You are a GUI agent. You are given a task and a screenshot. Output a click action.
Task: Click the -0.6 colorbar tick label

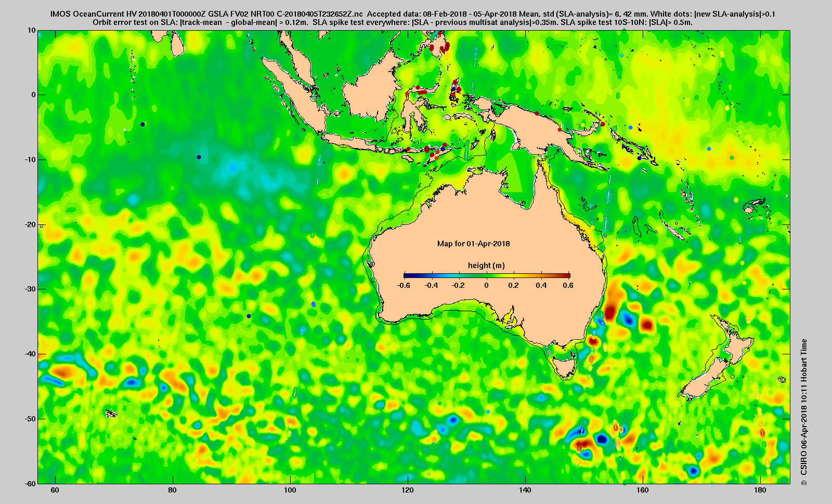tap(404, 285)
